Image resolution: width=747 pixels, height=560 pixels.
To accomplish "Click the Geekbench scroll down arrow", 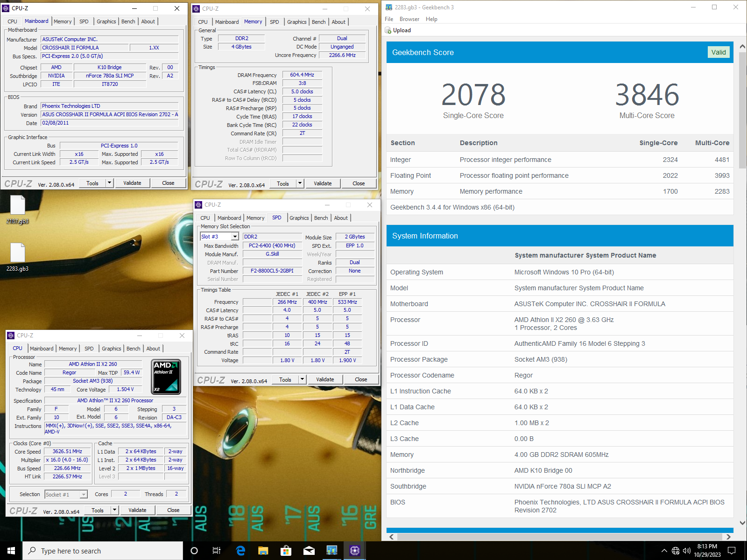I will 742,523.
